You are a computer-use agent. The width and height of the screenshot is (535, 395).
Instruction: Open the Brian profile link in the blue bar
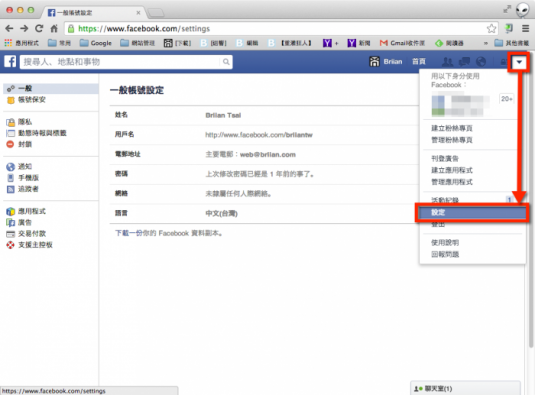click(x=386, y=62)
